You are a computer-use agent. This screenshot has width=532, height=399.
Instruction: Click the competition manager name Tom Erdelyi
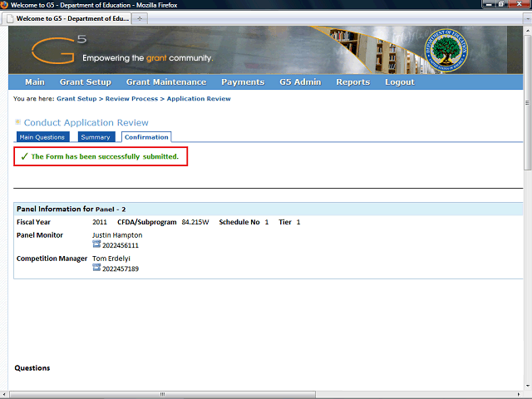pyautogui.click(x=111, y=259)
